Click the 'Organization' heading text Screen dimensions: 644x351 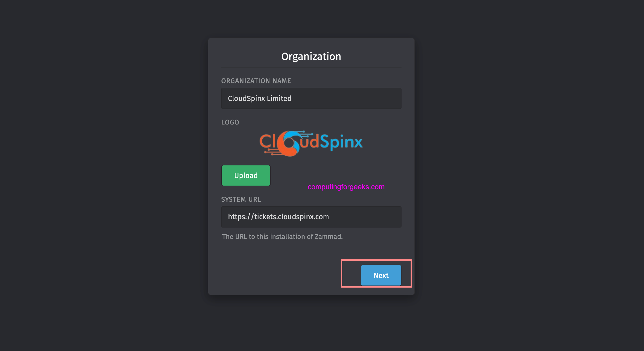[x=311, y=56]
